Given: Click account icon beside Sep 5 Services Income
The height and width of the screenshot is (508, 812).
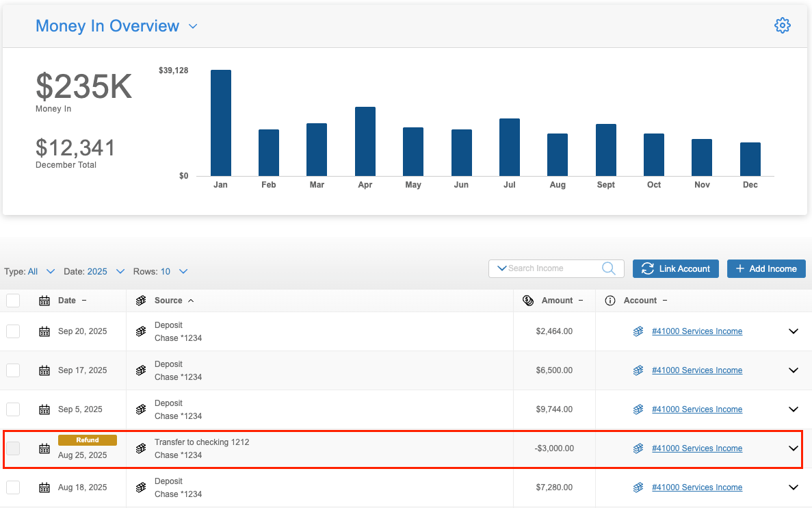Looking at the screenshot, I should pos(638,409).
